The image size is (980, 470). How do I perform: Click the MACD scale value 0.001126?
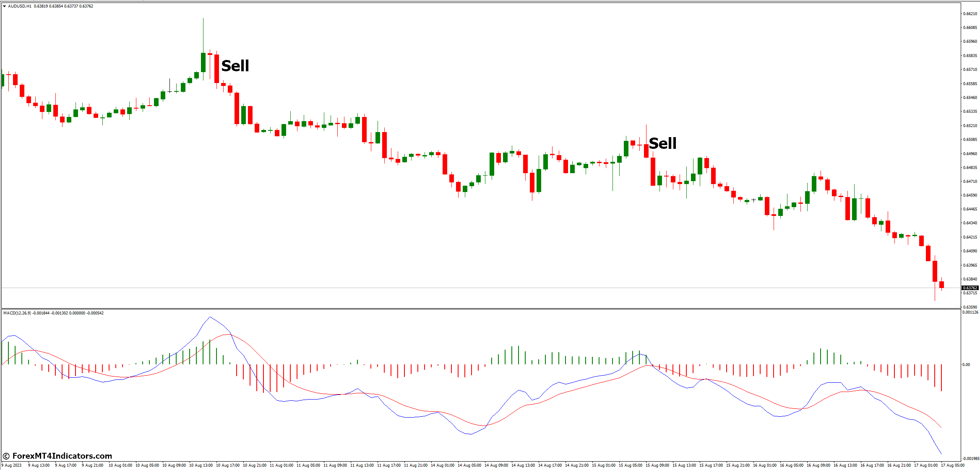point(970,312)
